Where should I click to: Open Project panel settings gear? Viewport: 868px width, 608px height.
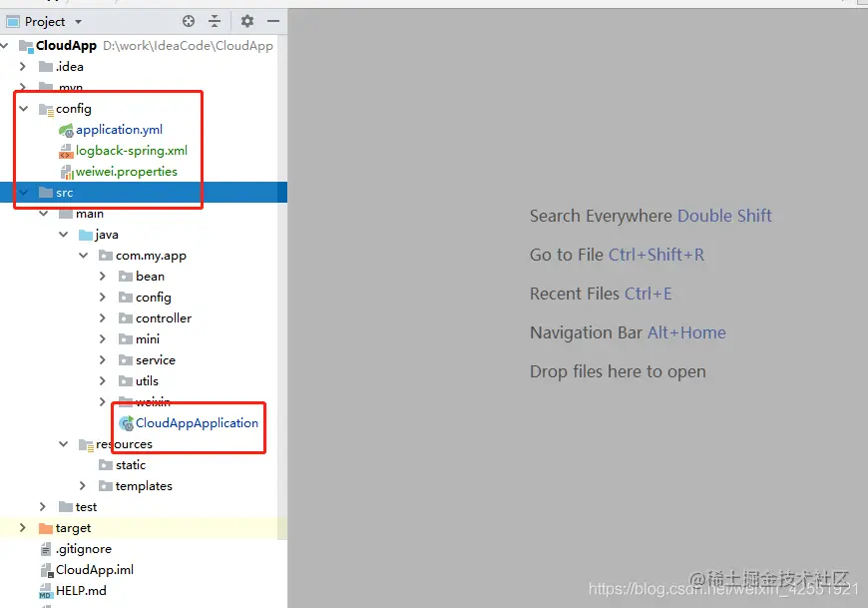(246, 21)
